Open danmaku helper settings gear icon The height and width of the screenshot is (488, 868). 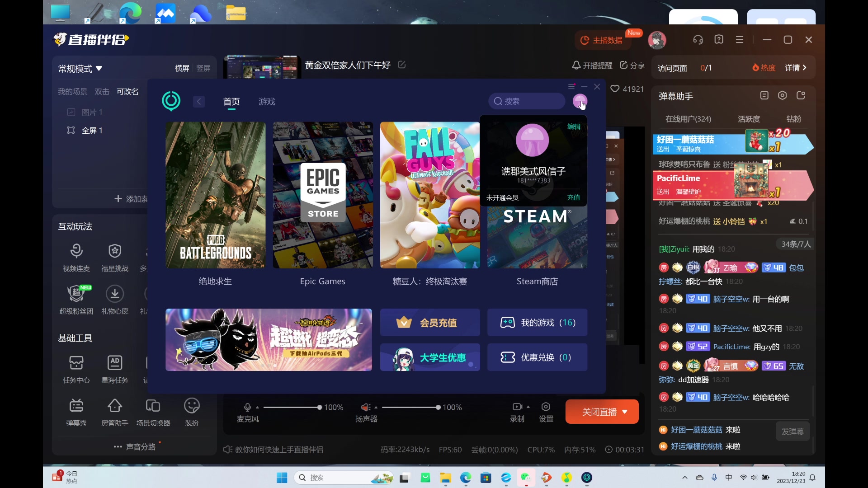[783, 95]
